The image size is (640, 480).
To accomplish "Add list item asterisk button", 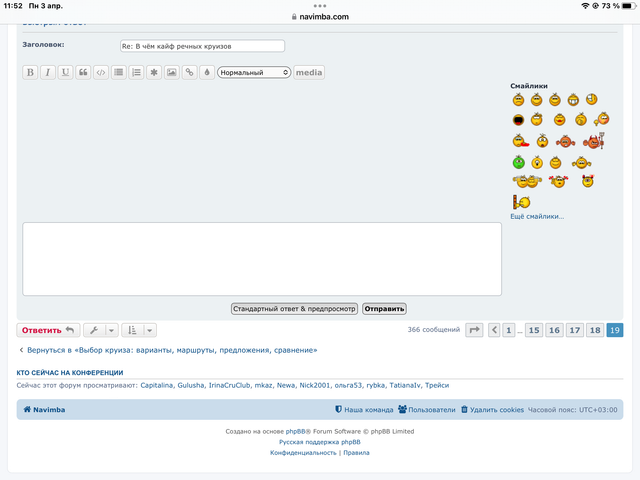I will (x=154, y=73).
